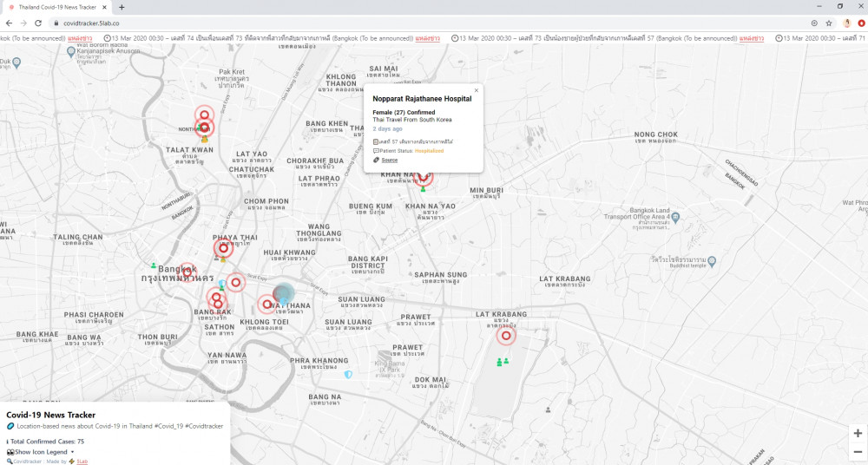This screenshot has width=868, height=465.
Task: Click the gray-blue circle marker near Watthana
Action: [284, 293]
